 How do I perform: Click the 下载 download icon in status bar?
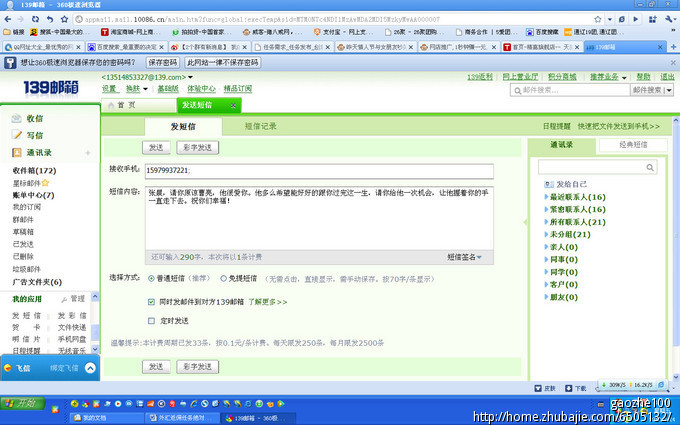pyautogui.click(x=569, y=388)
